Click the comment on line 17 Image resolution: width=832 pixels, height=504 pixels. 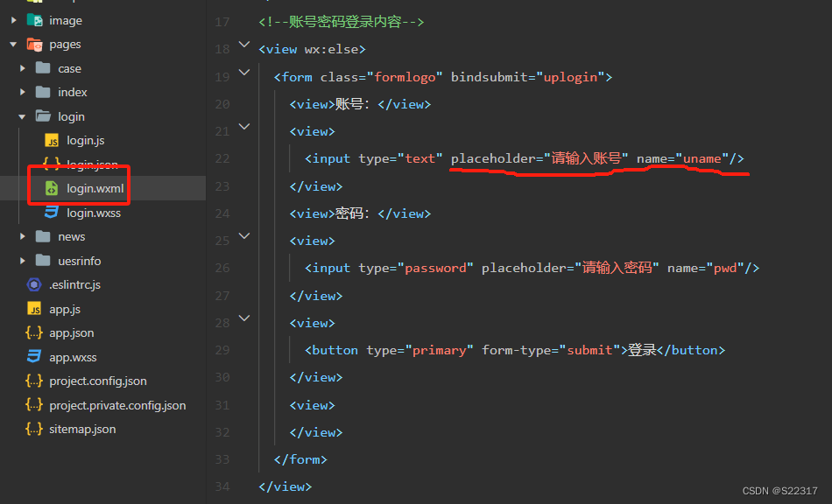point(342,22)
